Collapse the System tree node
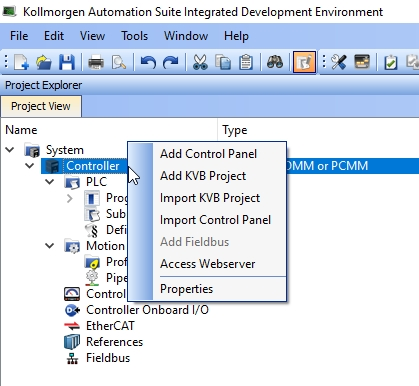419x386 pixels. pyautogui.click(x=10, y=150)
